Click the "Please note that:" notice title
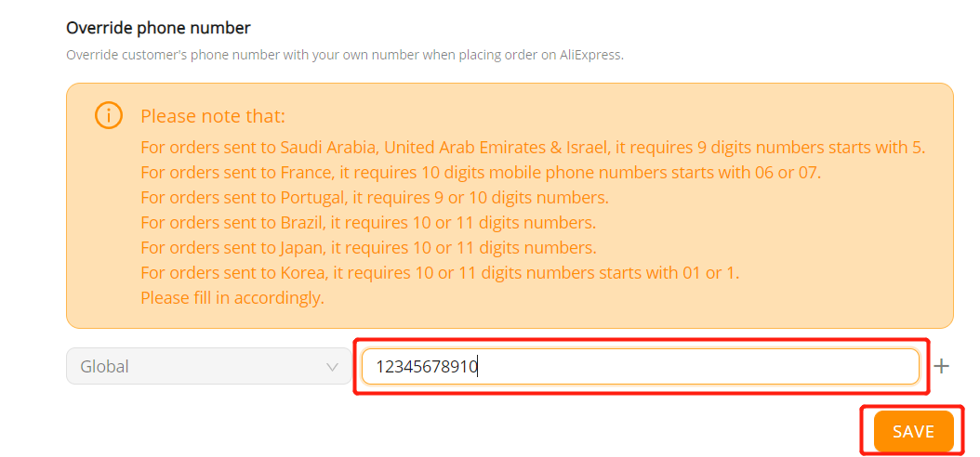Screen dimensions: 980x457 [x=213, y=116]
